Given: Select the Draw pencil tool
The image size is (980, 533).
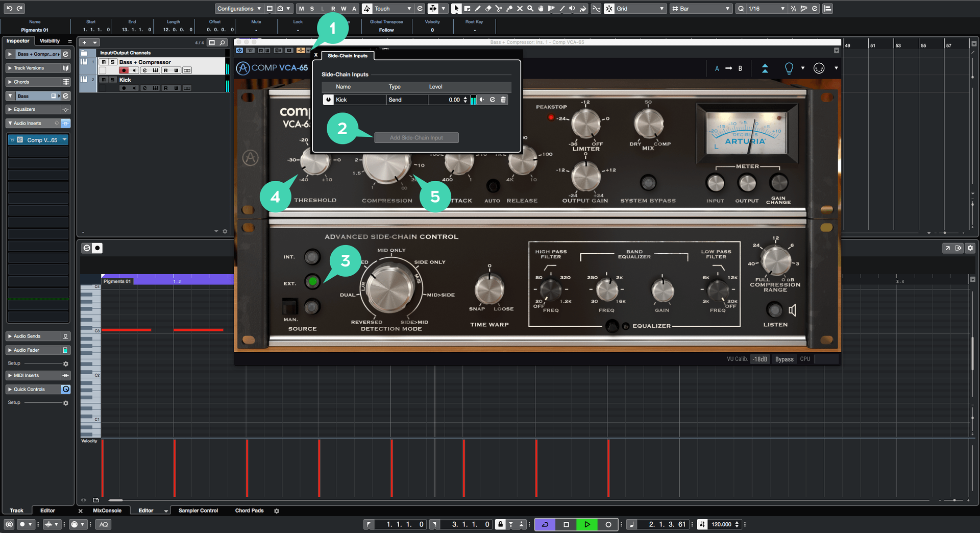Looking at the screenshot, I should pos(478,9).
